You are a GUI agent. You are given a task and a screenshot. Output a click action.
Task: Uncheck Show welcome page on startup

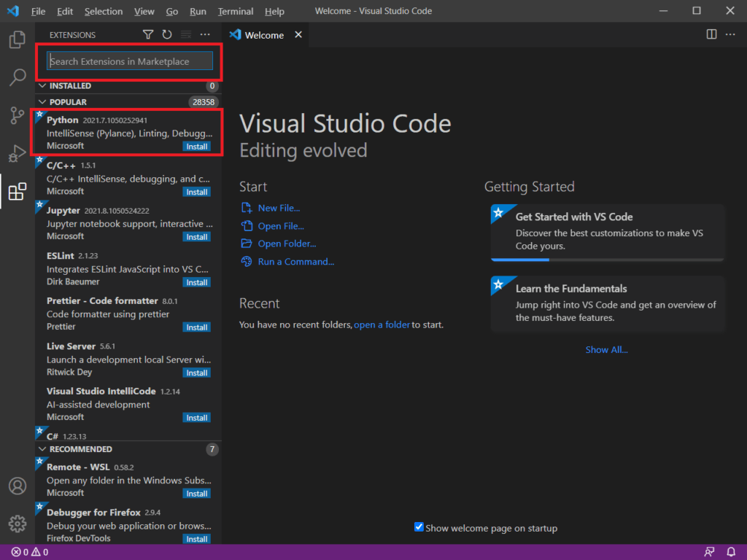[x=418, y=527]
